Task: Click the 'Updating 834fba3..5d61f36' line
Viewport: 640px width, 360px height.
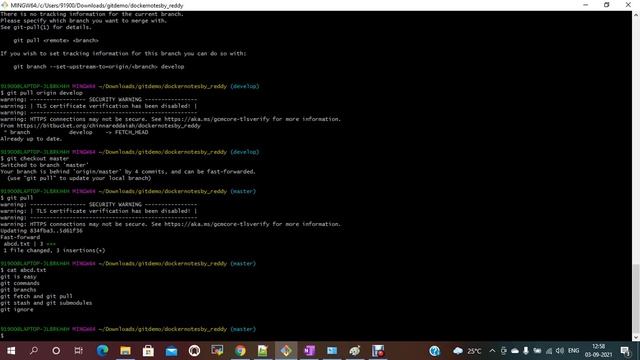Action: coord(41,230)
